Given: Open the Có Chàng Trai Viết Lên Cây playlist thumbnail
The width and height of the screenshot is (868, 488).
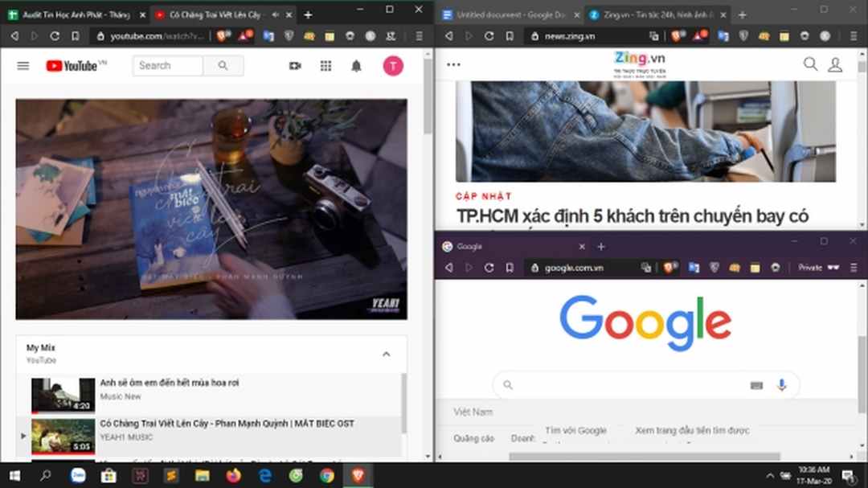Looking at the screenshot, I should tap(63, 436).
